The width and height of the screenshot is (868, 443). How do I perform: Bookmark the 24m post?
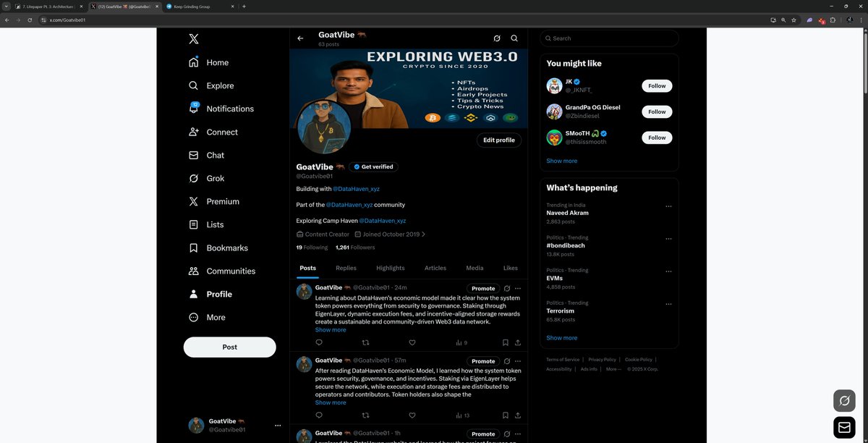coord(506,342)
